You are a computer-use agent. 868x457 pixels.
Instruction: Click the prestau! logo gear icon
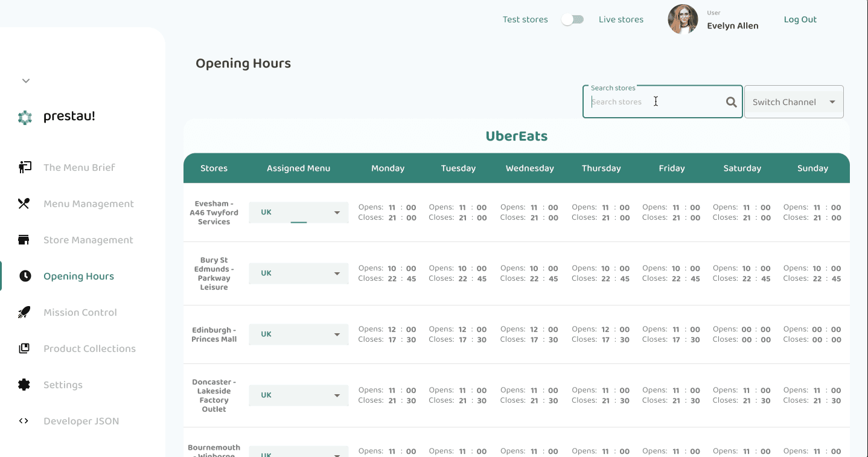pos(25,116)
